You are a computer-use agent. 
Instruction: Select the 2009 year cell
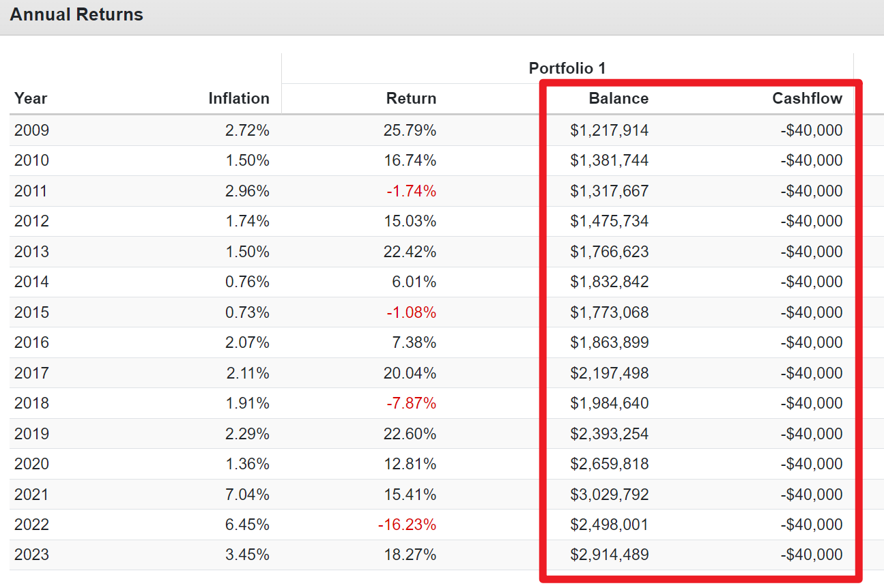(32, 130)
